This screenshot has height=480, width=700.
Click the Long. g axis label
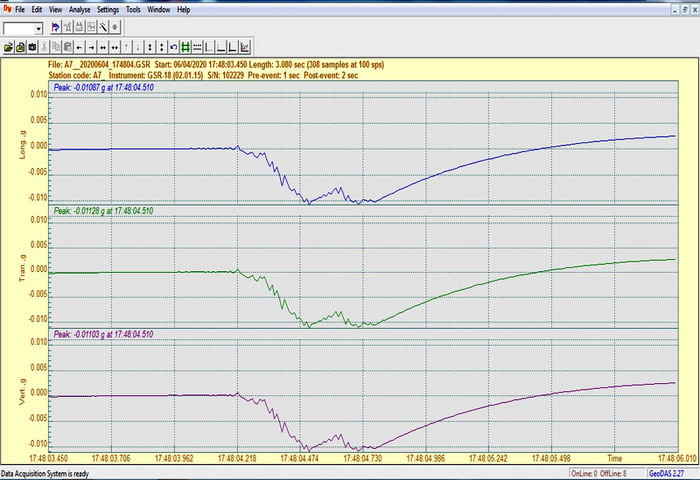[x=23, y=146]
